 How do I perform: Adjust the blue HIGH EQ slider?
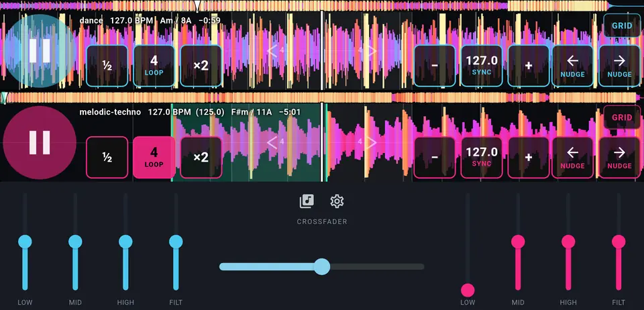(125, 242)
